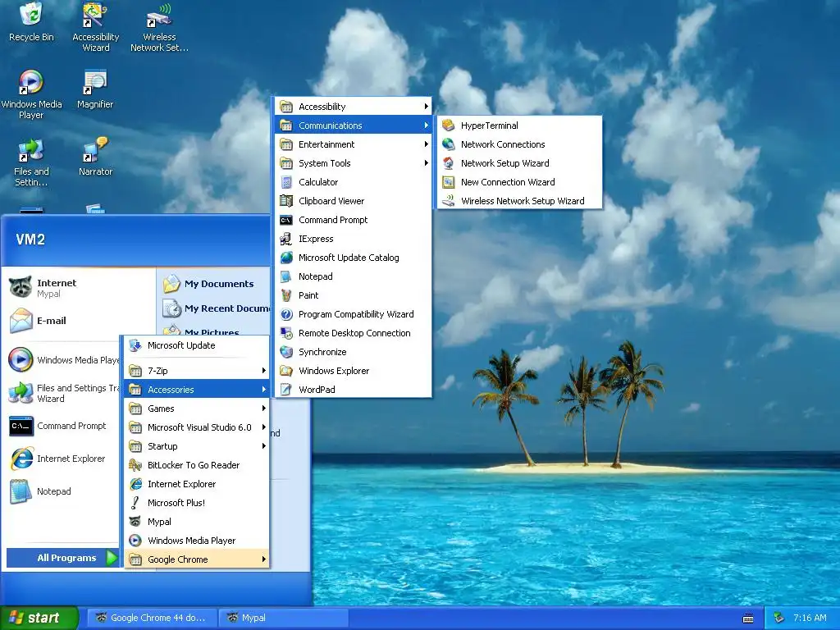Launch Paint from Accessories menu
Viewport: 840px width, 630px height.
[x=353, y=295]
